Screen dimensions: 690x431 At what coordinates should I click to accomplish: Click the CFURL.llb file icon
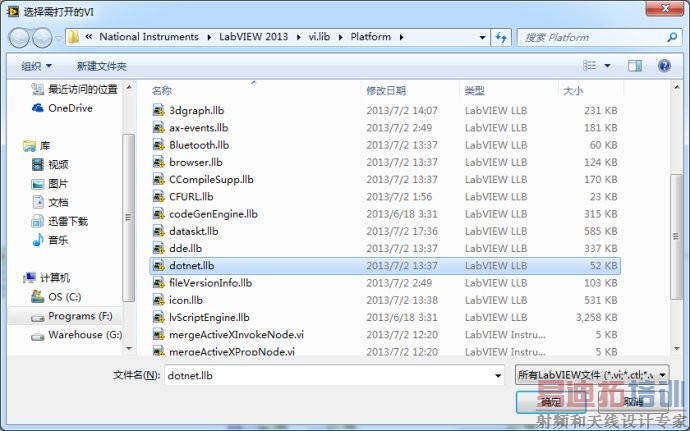point(158,196)
